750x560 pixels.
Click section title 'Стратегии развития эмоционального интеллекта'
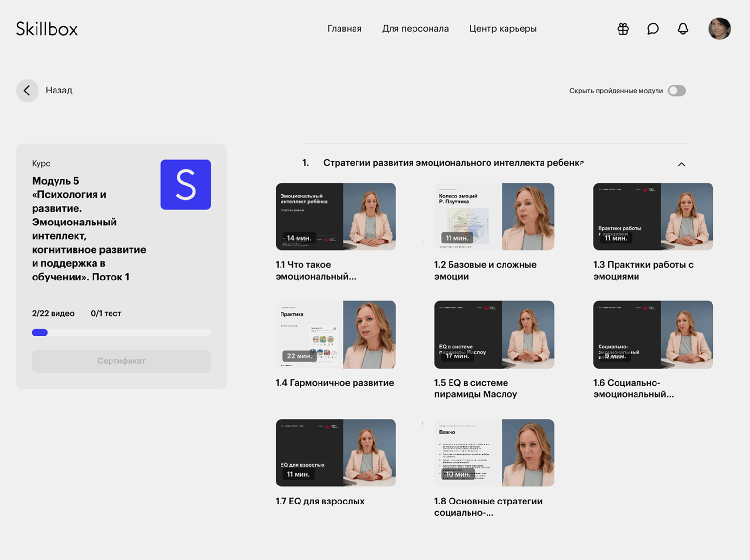click(453, 163)
